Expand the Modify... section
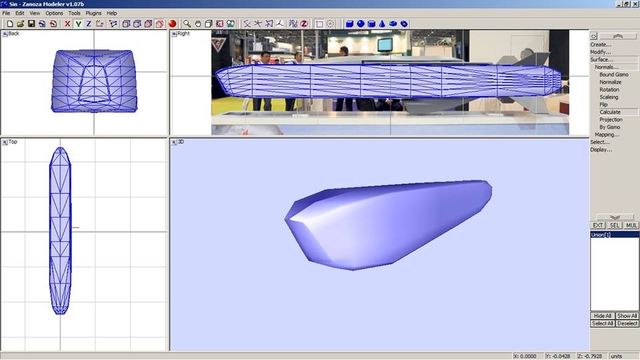This screenshot has height=360, width=640. point(600,52)
